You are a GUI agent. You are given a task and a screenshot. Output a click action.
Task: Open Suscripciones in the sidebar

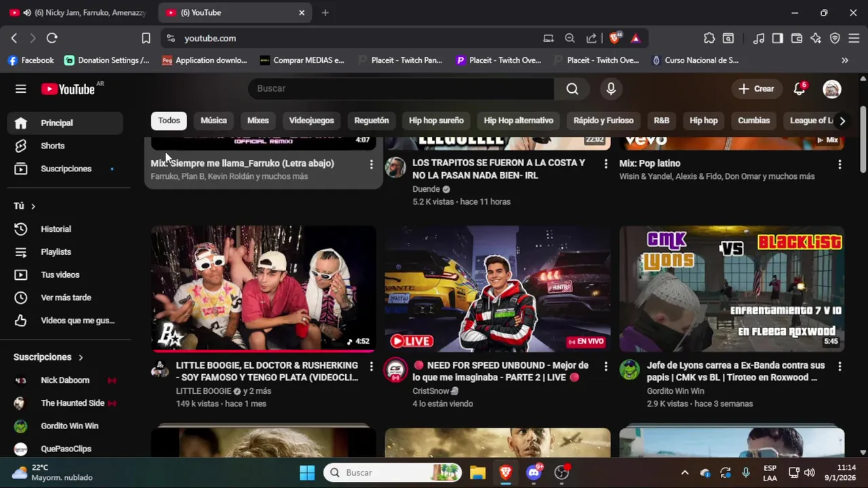tap(66, 169)
